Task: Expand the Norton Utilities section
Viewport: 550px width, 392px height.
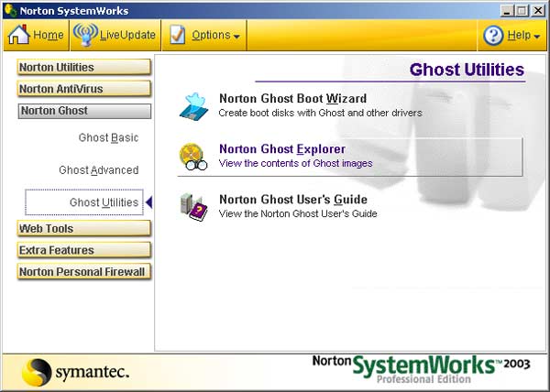Action: tap(84, 67)
